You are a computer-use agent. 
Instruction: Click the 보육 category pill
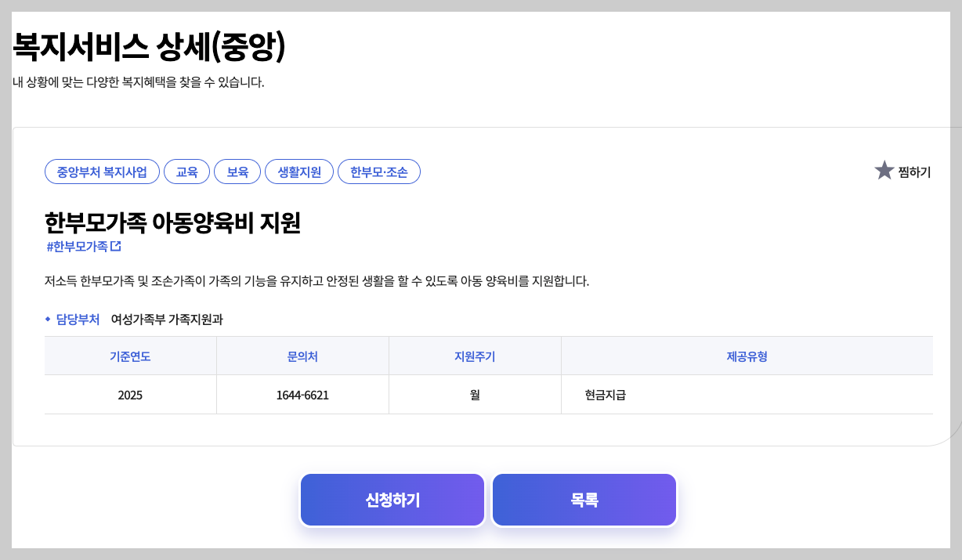(x=237, y=172)
